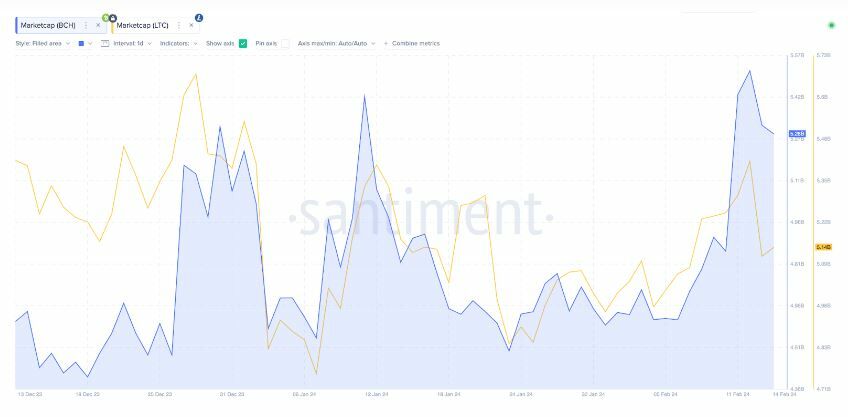Click the '24 Jan 24' date label
Screen dimensions: 848x417
pyautogui.click(x=521, y=394)
